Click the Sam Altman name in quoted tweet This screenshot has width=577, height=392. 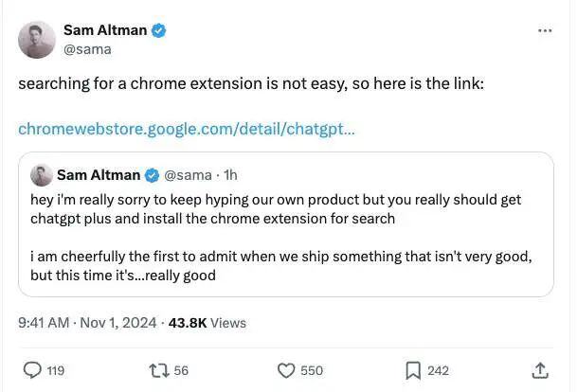(x=99, y=175)
